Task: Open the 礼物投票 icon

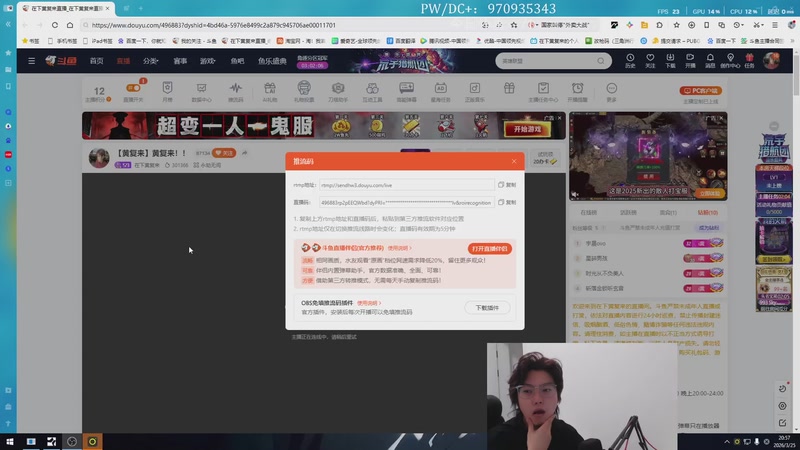Action: pos(304,91)
